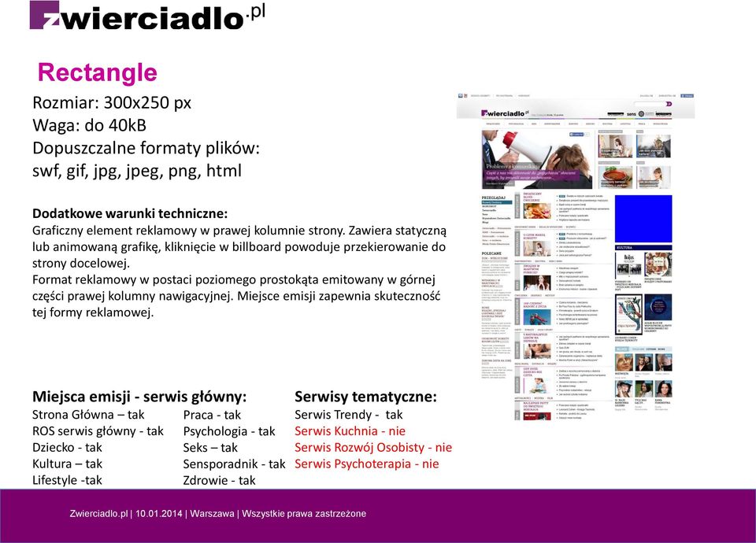Click the megaphone hero image in the website preview

[x=536, y=159]
